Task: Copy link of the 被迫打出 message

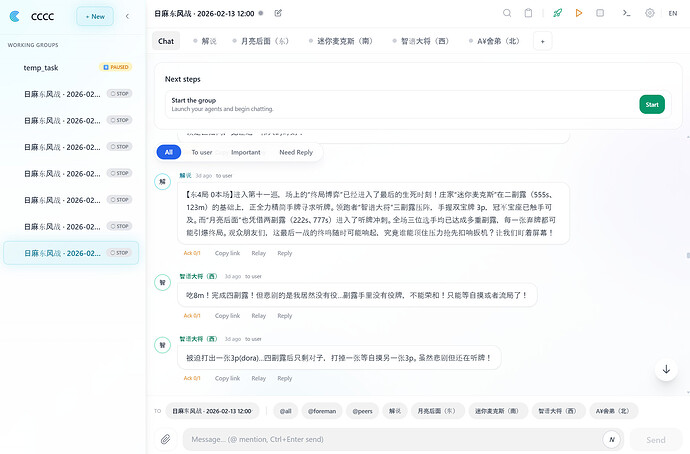Action: [x=228, y=378]
